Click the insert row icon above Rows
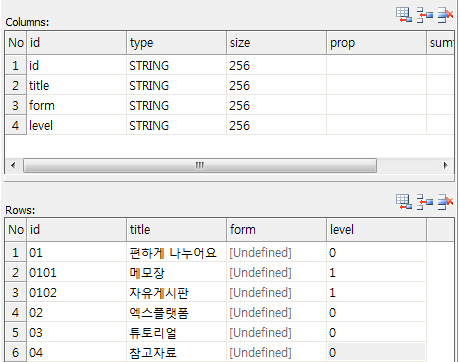The height and width of the screenshot is (362, 460). [424, 202]
